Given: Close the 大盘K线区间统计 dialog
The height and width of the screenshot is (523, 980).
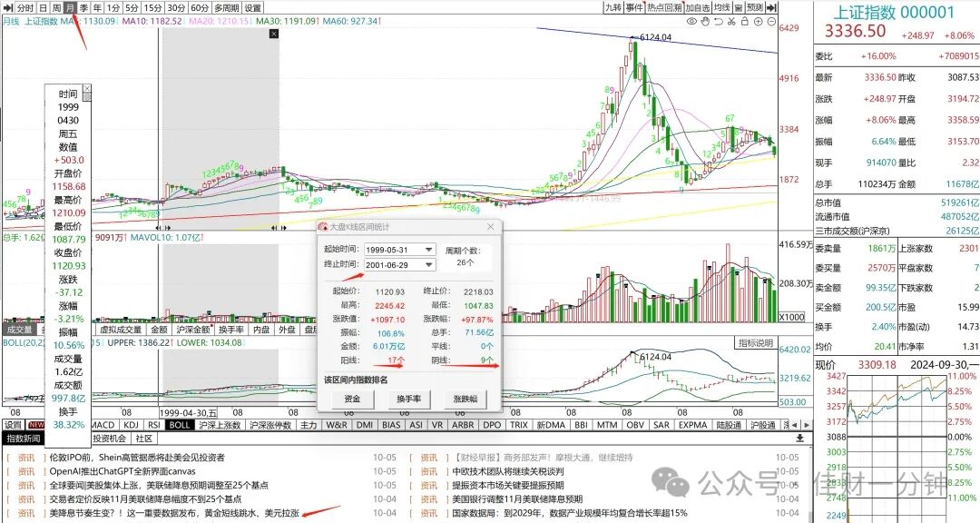Looking at the screenshot, I should click(491, 226).
